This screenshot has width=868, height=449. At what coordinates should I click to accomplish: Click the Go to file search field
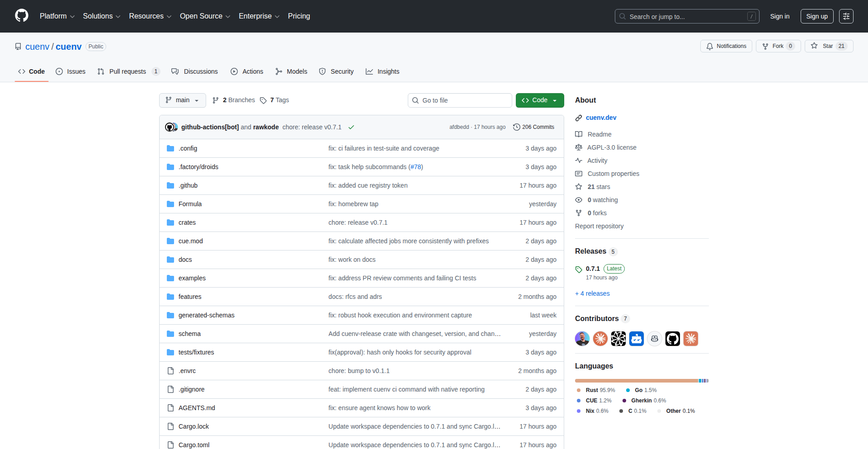click(460, 100)
